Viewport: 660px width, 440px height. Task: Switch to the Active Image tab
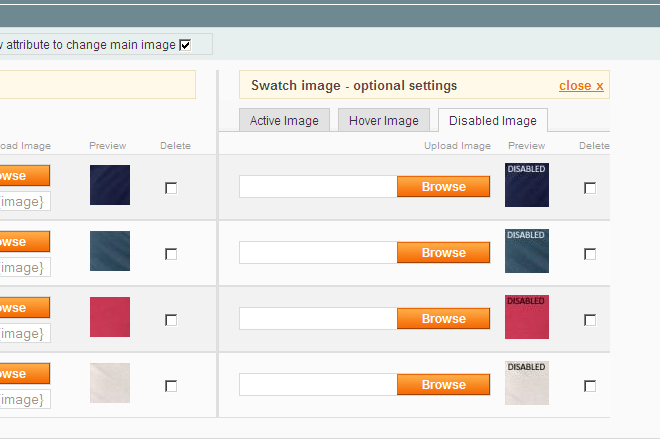pos(284,121)
